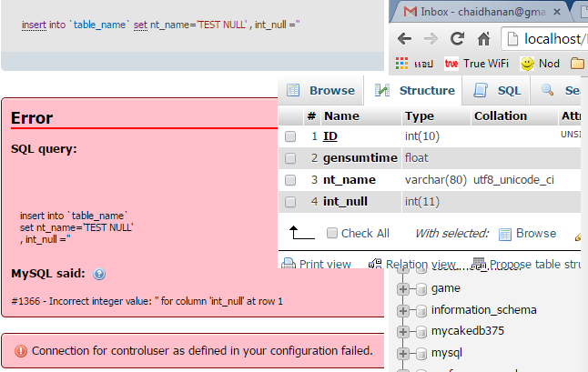
Task: Open Propose table structure link
Action: (x=535, y=264)
